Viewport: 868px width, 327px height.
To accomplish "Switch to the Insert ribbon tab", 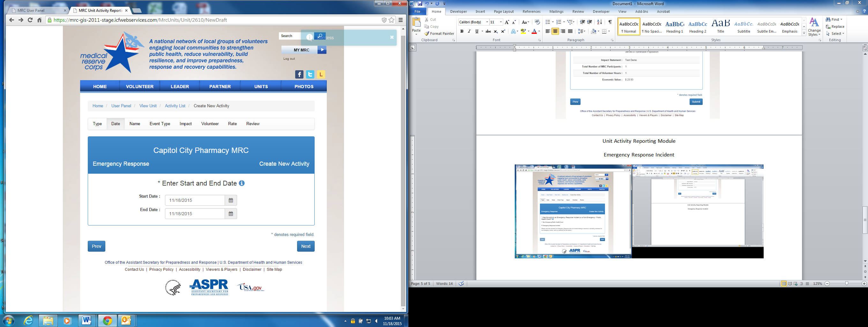I will [x=480, y=11].
